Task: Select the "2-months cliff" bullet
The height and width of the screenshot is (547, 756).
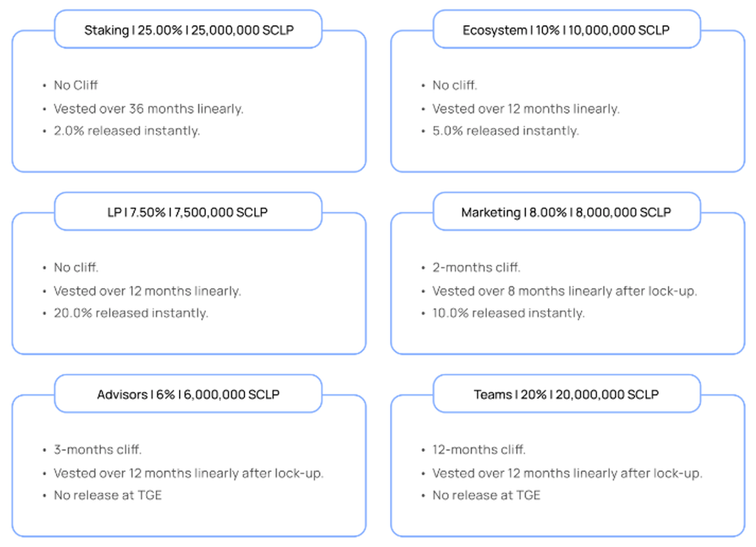Action: pyautogui.click(x=476, y=267)
